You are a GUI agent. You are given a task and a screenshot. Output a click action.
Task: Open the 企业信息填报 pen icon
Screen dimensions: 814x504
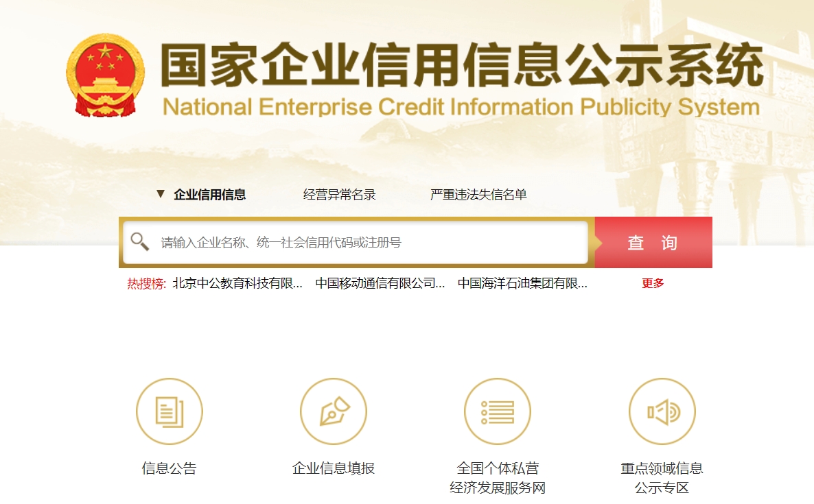click(334, 411)
